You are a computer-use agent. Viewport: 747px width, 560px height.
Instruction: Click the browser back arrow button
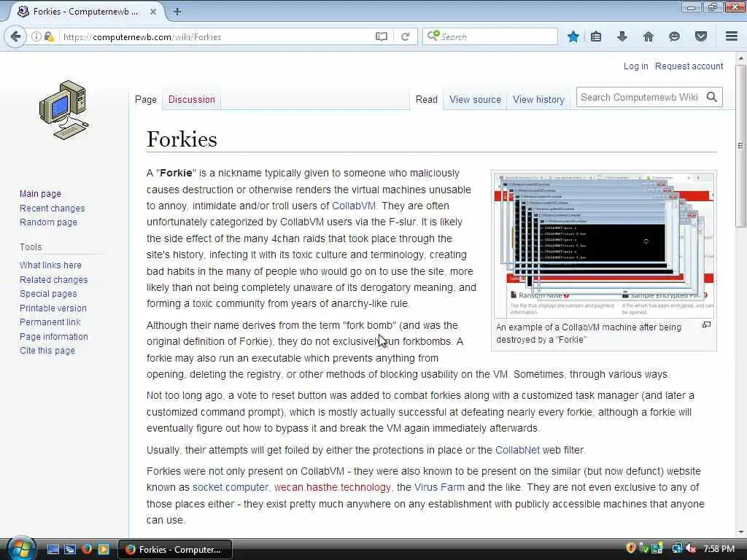pos(15,36)
